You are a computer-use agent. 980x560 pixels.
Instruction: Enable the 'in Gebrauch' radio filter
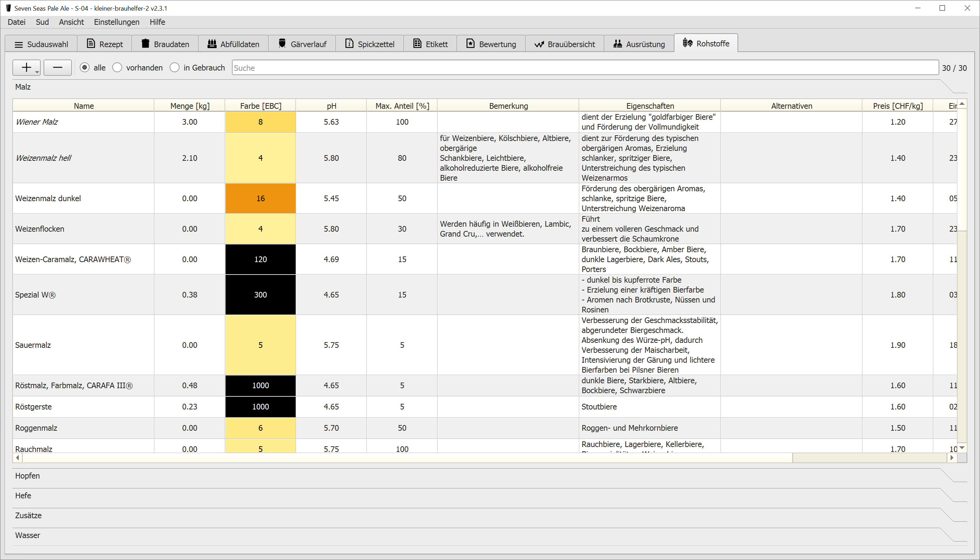pyautogui.click(x=175, y=68)
